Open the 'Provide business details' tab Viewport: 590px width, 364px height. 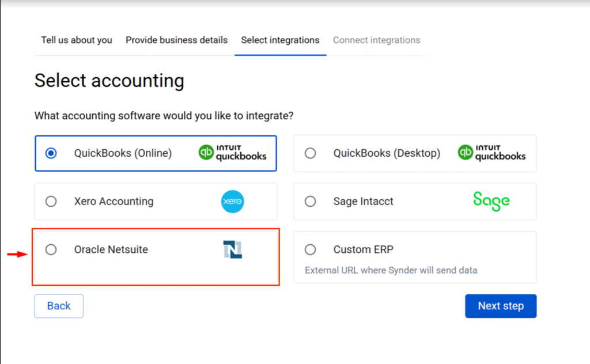point(176,40)
